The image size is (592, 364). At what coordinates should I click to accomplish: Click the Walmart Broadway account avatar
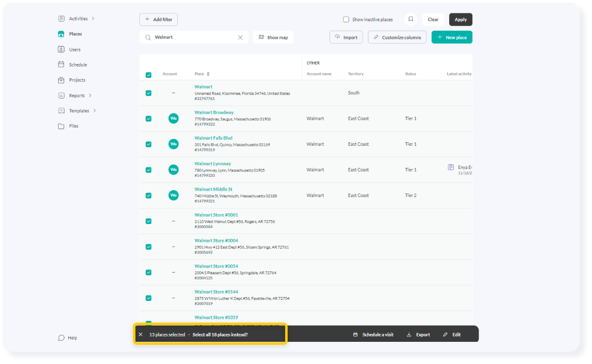click(173, 119)
